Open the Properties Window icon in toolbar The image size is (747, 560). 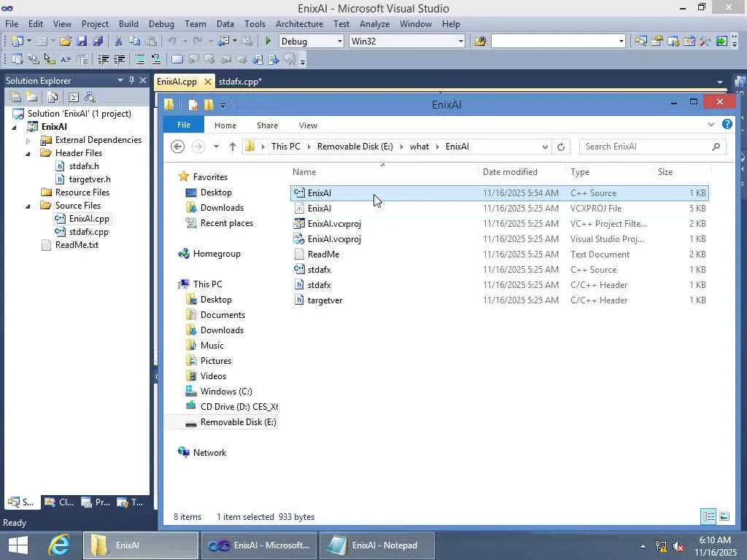point(657,41)
